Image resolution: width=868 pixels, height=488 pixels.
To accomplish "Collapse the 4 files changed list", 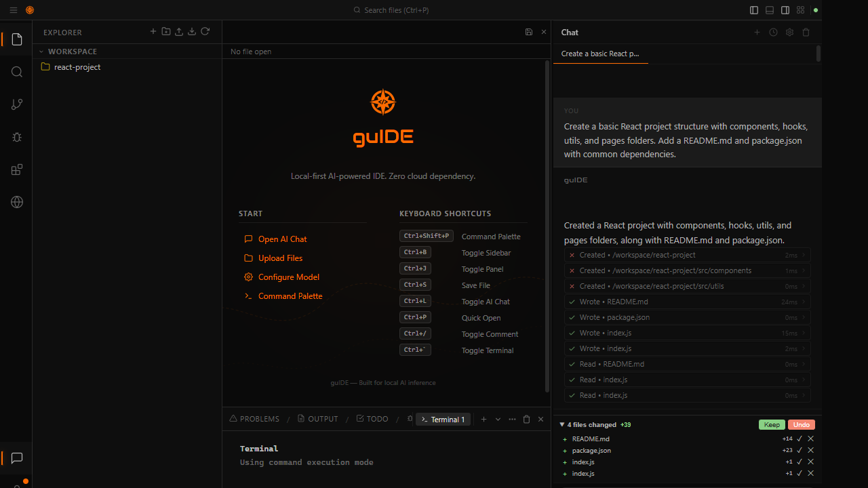I will (561, 425).
